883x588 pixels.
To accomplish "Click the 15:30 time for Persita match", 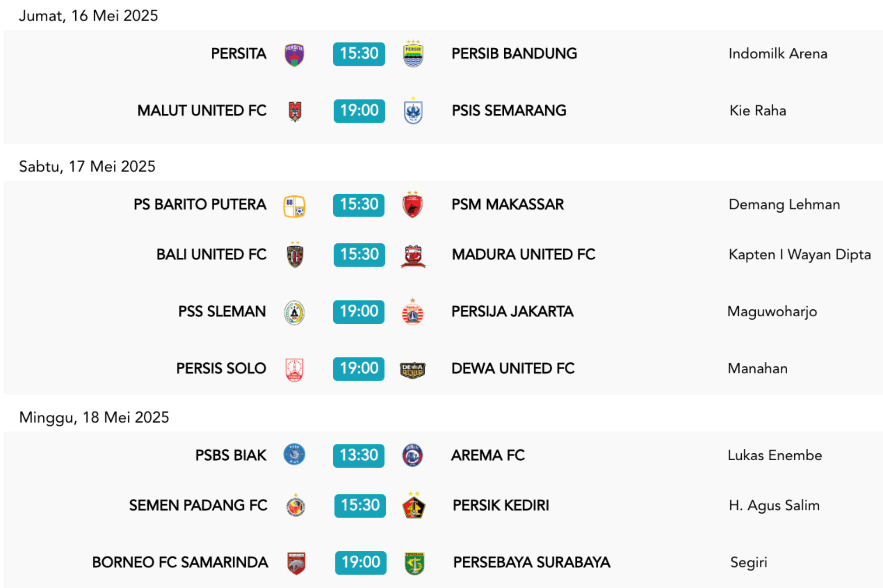I will click(x=359, y=54).
